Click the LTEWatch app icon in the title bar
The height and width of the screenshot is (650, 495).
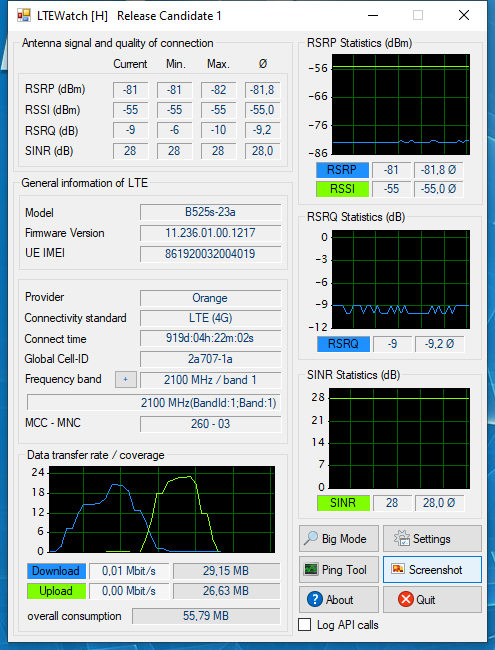click(24, 16)
